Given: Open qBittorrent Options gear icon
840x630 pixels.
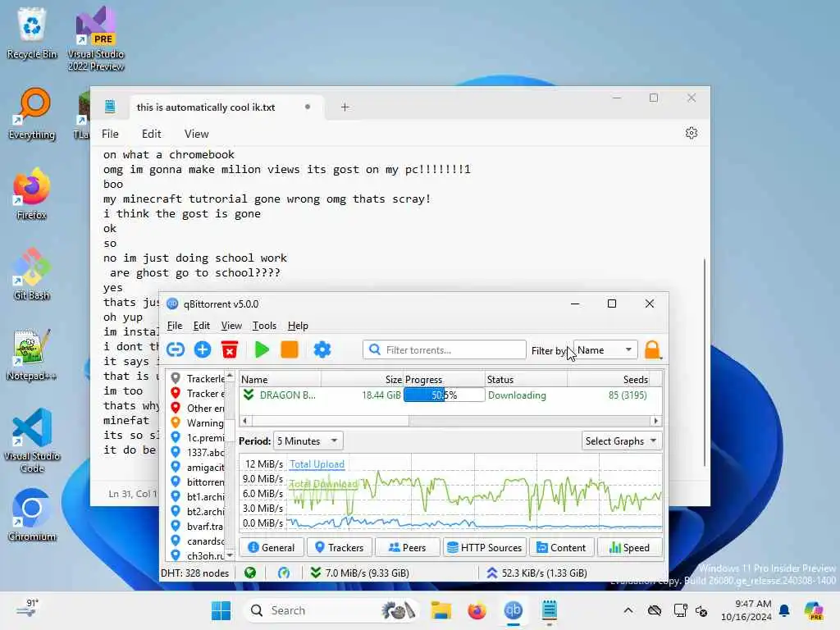Looking at the screenshot, I should (322, 349).
